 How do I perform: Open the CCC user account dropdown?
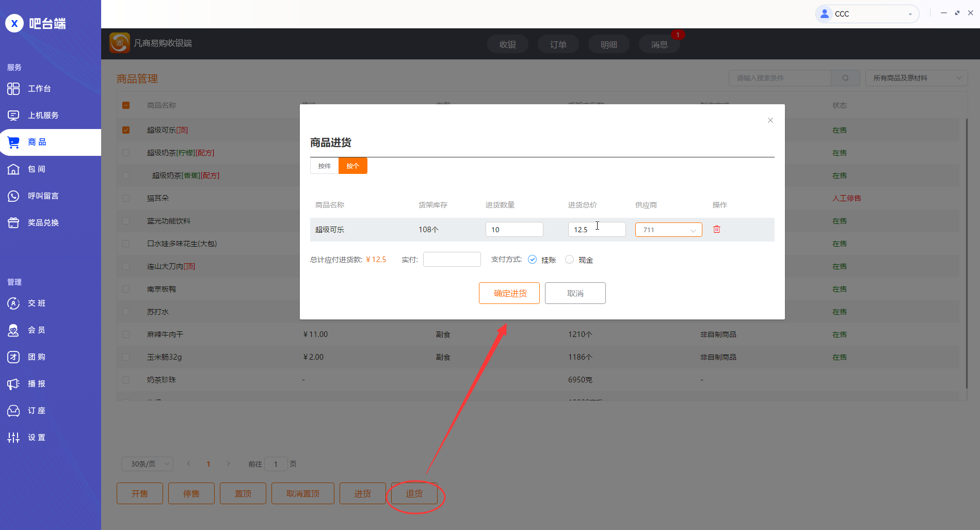point(867,14)
